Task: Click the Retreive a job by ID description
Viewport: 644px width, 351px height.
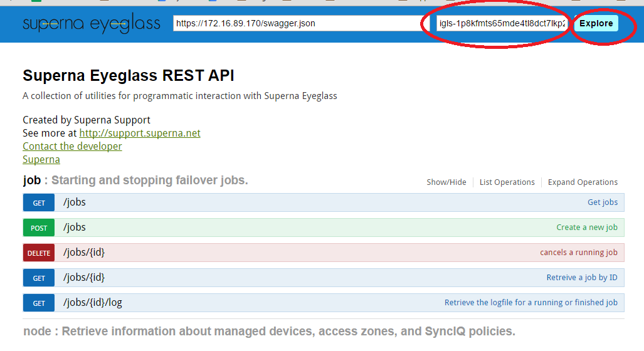Action: pos(582,278)
